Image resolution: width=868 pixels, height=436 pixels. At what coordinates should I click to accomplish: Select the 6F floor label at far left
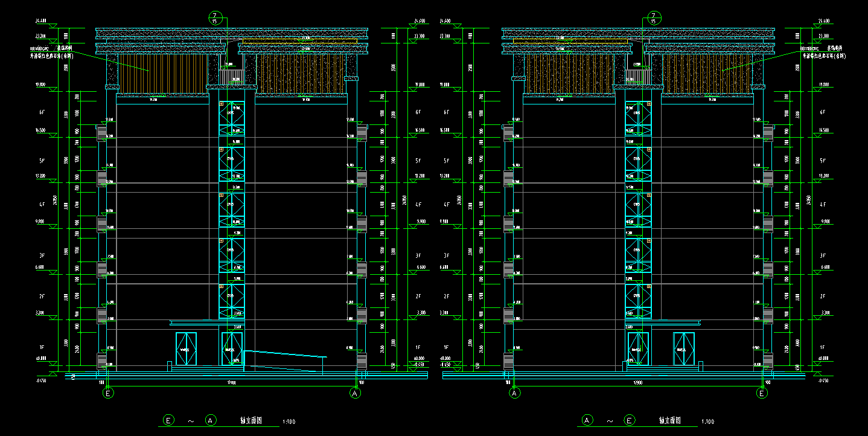(x=42, y=112)
